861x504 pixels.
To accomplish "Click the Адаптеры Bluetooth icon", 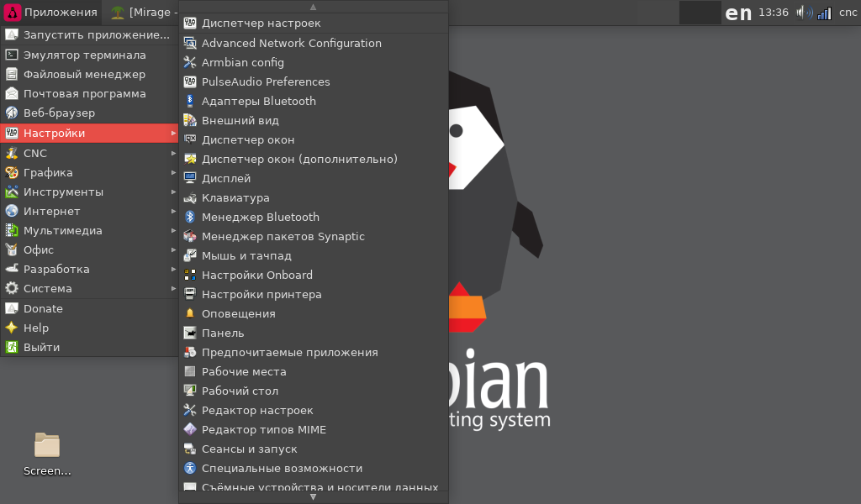I will tap(190, 101).
